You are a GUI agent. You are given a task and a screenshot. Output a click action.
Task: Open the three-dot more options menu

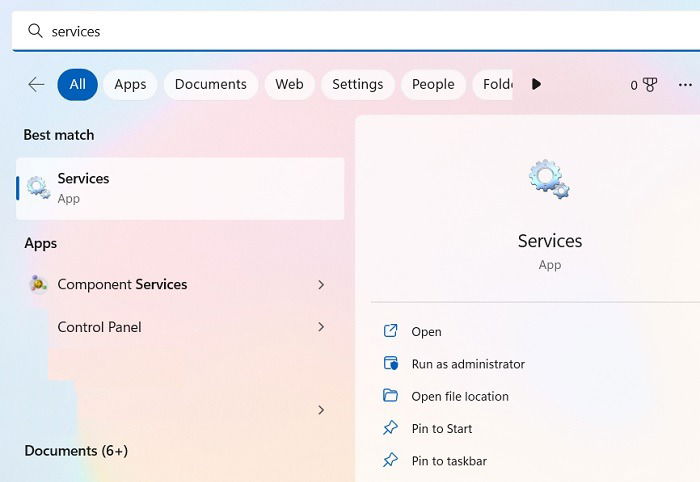pos(685,84)
